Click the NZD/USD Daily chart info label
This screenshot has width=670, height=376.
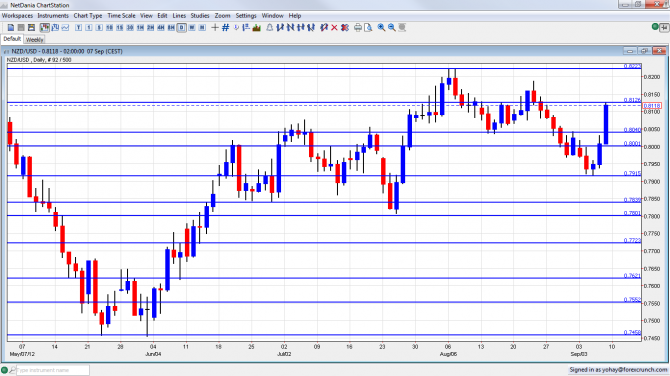(x=39, y=60)
